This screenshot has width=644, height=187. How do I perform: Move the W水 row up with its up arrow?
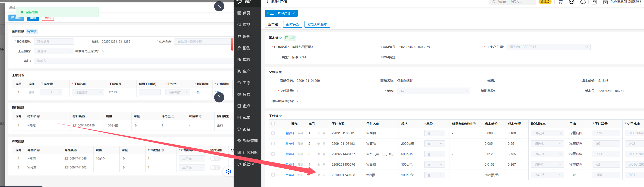coord(319,154)
